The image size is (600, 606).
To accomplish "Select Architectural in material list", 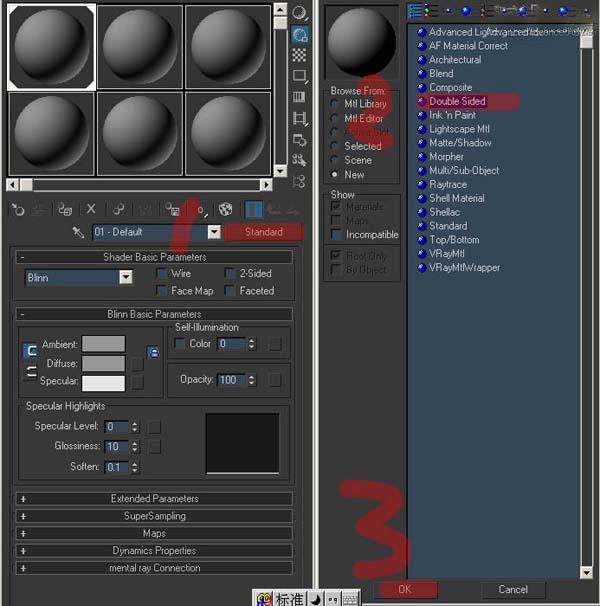I will (455, 60).
